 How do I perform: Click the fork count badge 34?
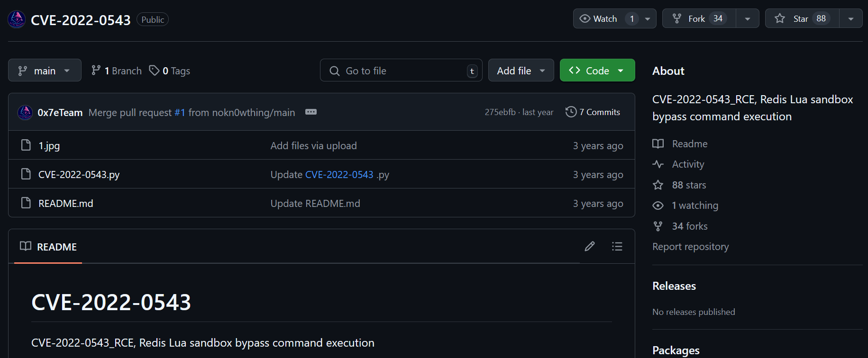pos(718,18)
